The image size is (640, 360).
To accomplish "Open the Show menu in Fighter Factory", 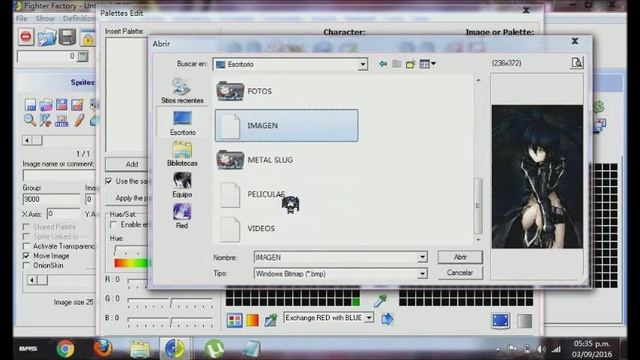I will point(45,18).
